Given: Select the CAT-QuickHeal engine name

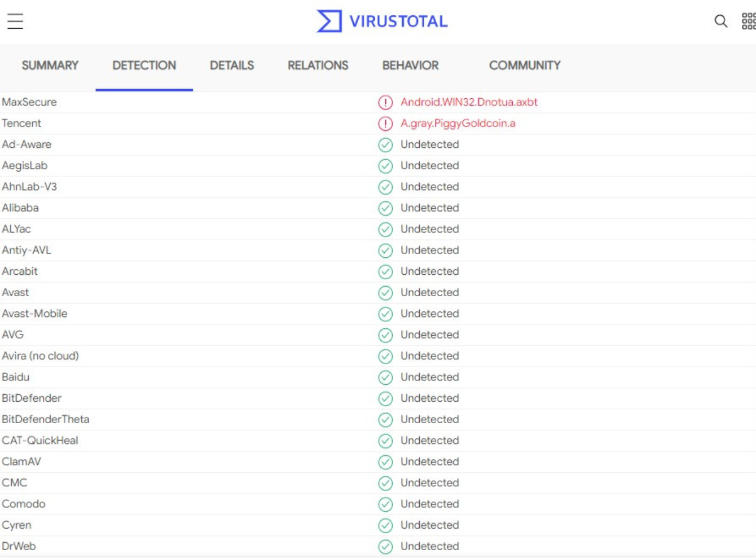Looking at the screenshot, I should click(x=40, y=441).
